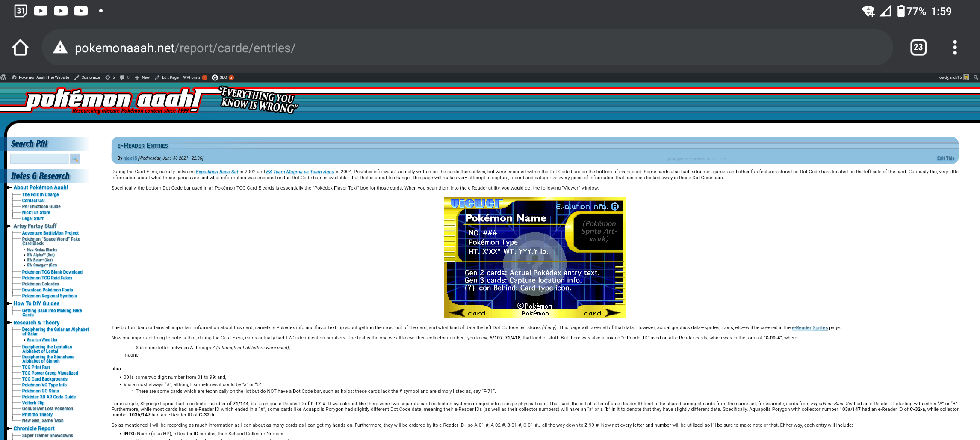Open the e-Reader Sprites page link
Screen dimensions: 980x440
click(x=810, y=328)
